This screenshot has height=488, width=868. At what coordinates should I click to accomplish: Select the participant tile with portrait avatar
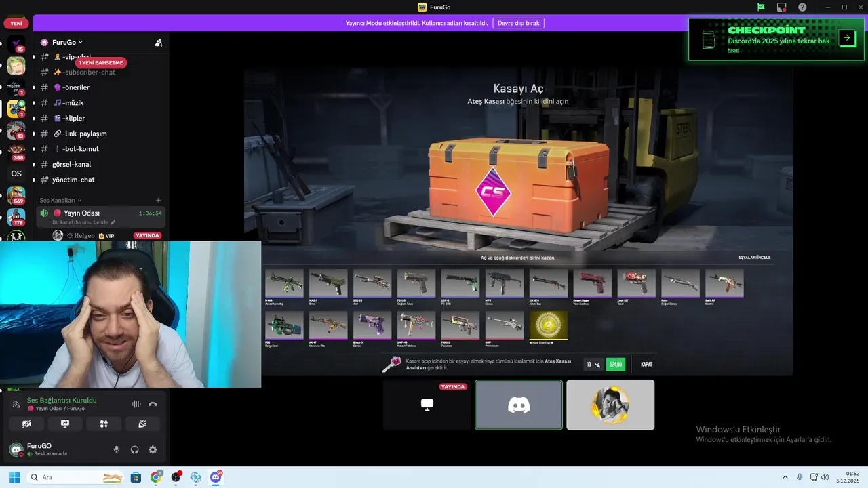point(610,405)
